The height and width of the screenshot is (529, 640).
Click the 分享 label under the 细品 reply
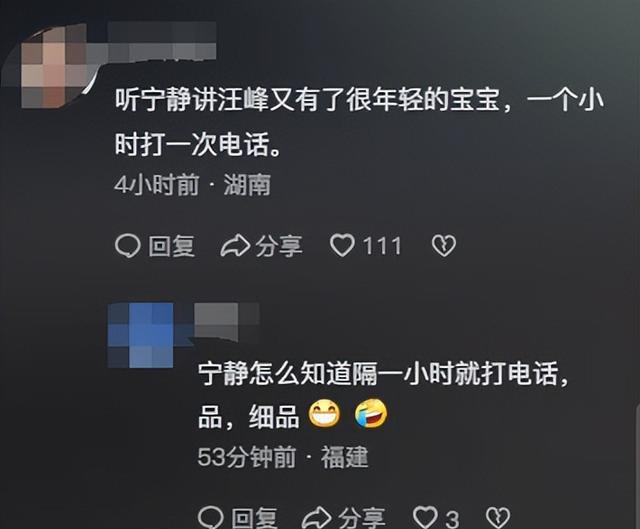pyautogui.click(x=362, y=518)
